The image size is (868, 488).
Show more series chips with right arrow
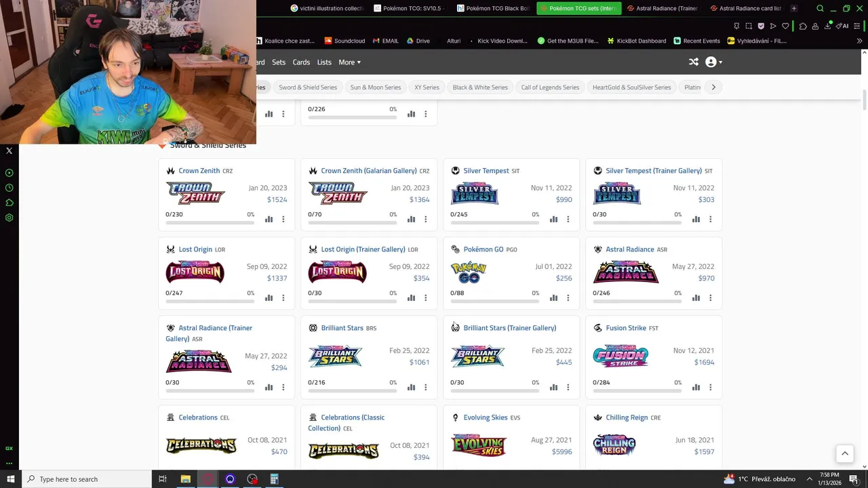click(x=713, y=87)
